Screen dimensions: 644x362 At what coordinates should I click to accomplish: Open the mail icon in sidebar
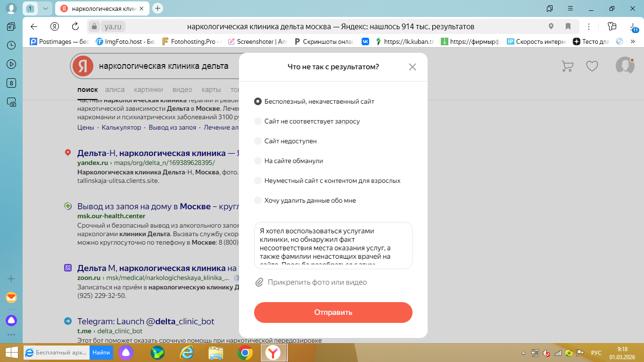[11, 298]
